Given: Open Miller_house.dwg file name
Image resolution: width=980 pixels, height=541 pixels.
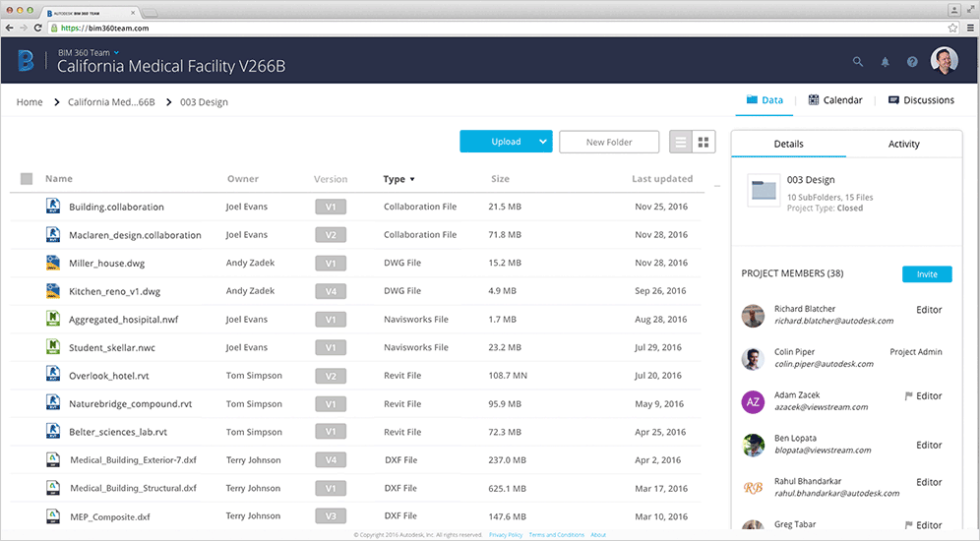Looking at the screenshot, I should click(x=107, y=263).
